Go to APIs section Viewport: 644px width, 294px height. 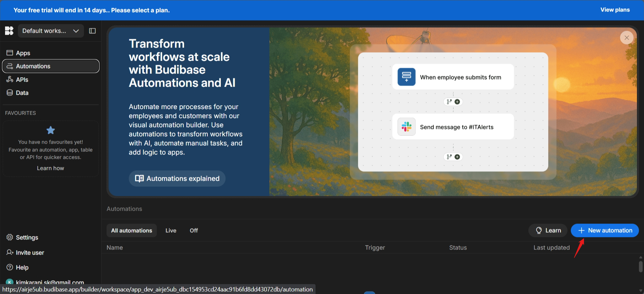(x=51, y=80)
